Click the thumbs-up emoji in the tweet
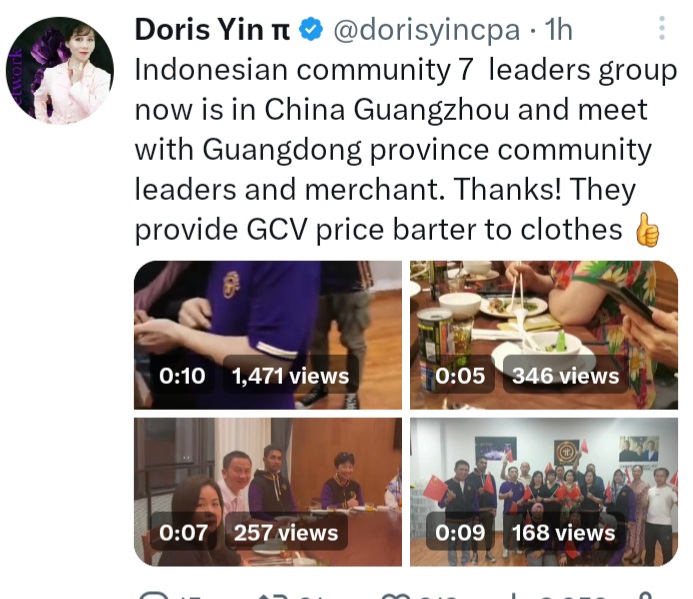The image size is (693, 599). pos(647,230)
